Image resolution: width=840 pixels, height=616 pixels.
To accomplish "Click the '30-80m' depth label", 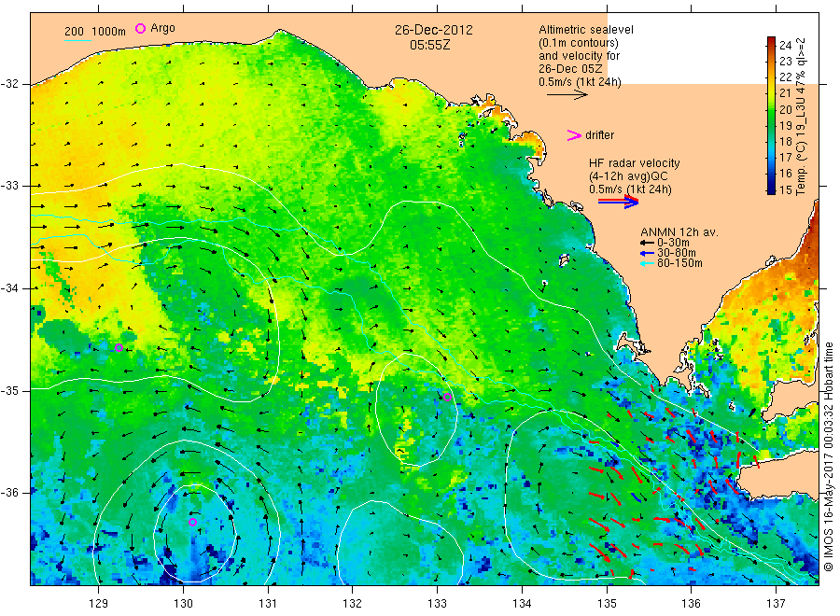I will (677, 253).
